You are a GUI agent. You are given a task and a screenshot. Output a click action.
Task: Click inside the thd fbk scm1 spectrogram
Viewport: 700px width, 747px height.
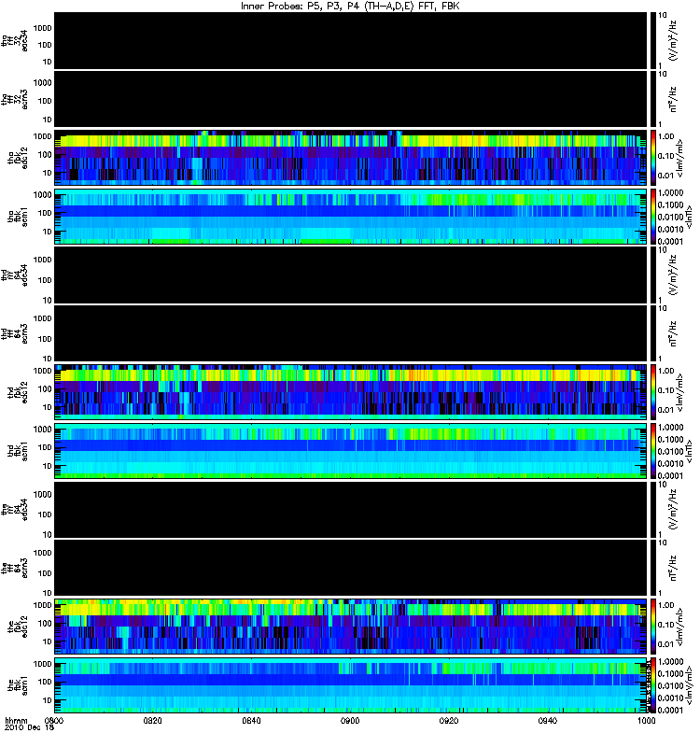pyautogui.click(x=351, y=451)
